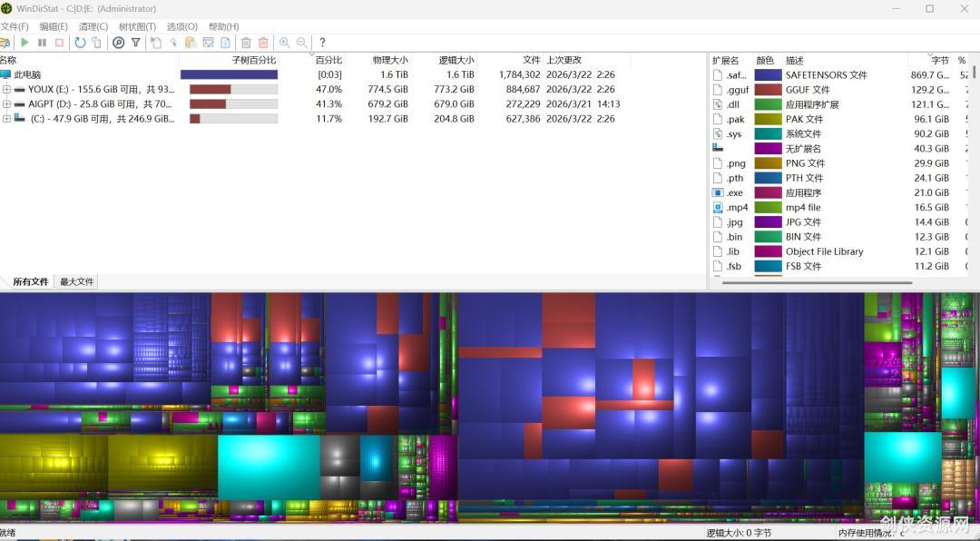This screenshot has height=541, width=980.
Task: Click the stop scan red square icon
Action: 59,43
